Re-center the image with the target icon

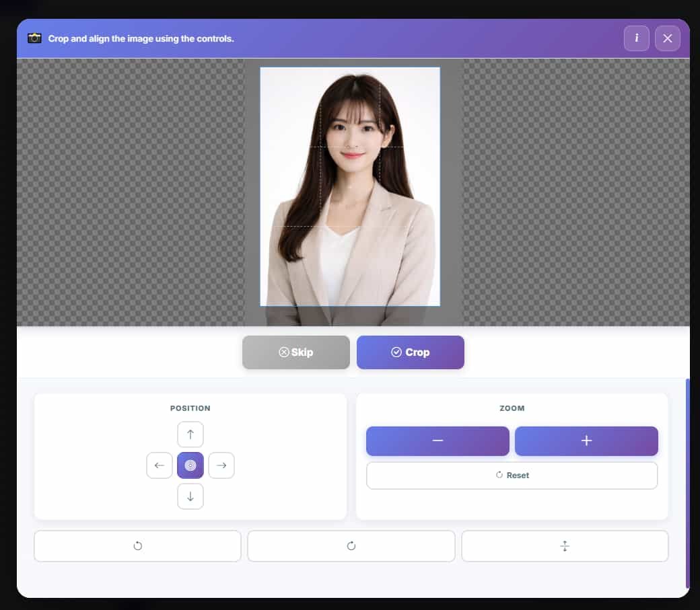pyautogui.click(x=190, y=465)
